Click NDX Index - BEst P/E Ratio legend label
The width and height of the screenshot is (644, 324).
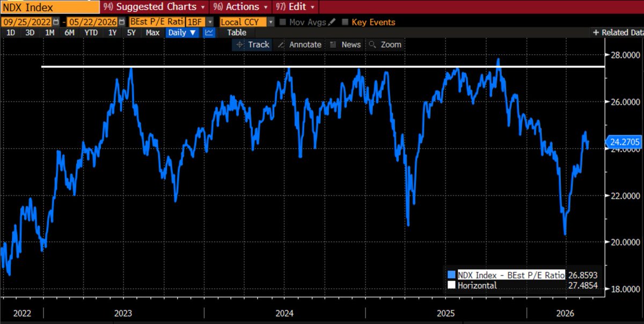[x=511, y=275]
